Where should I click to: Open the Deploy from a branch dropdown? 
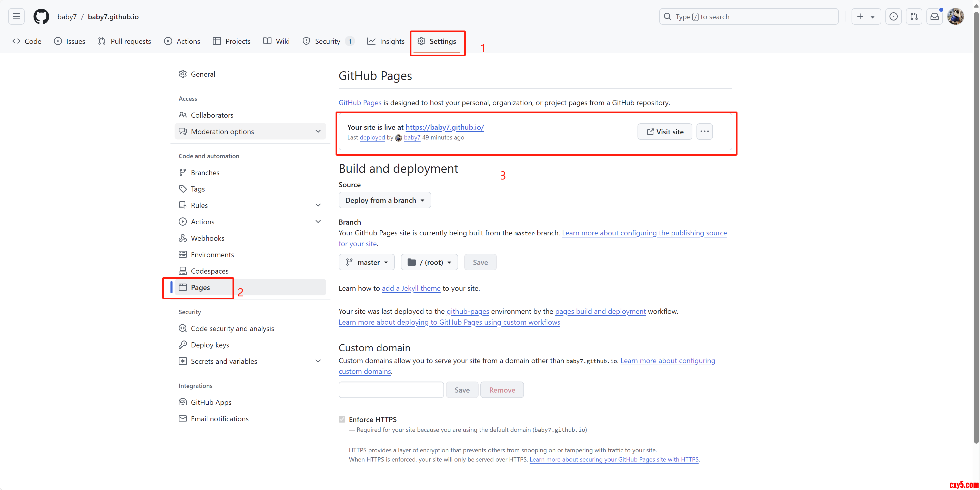coord(385,200)
